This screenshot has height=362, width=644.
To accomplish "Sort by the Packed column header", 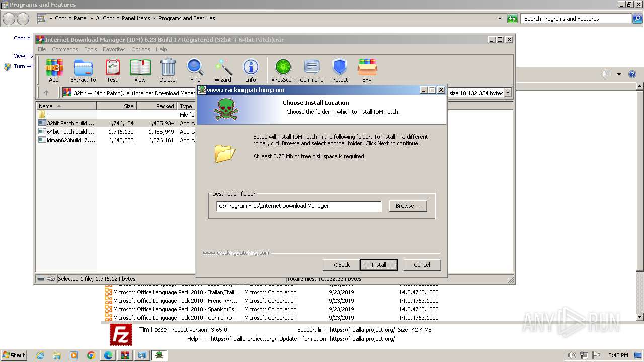I will (156, 106).
